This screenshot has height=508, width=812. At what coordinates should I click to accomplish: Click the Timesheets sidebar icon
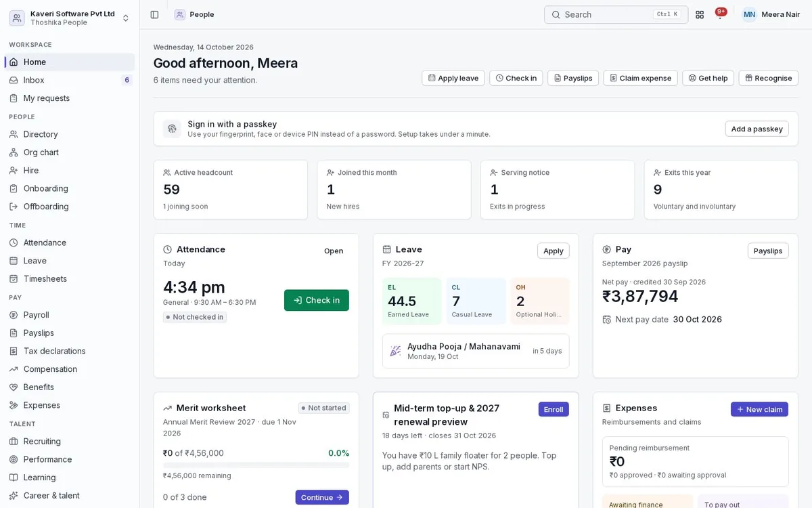14,279
